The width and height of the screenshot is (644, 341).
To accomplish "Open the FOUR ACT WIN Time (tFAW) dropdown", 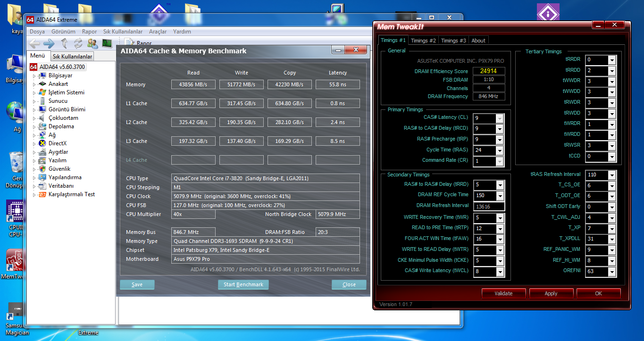I will (x=500, y=239).
